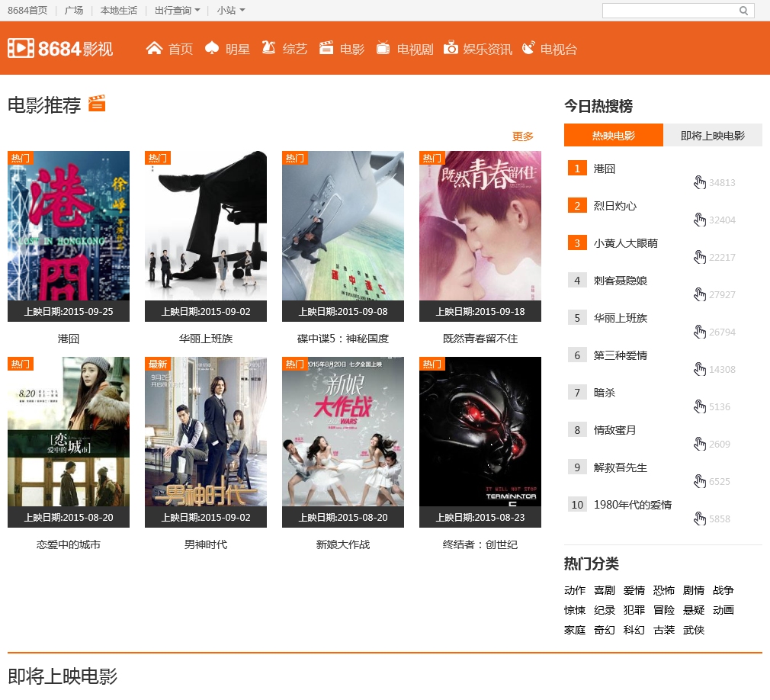Select the 动作 category
Image resolution: width=770 pixels, height=700 pixels.
point(575,590)
